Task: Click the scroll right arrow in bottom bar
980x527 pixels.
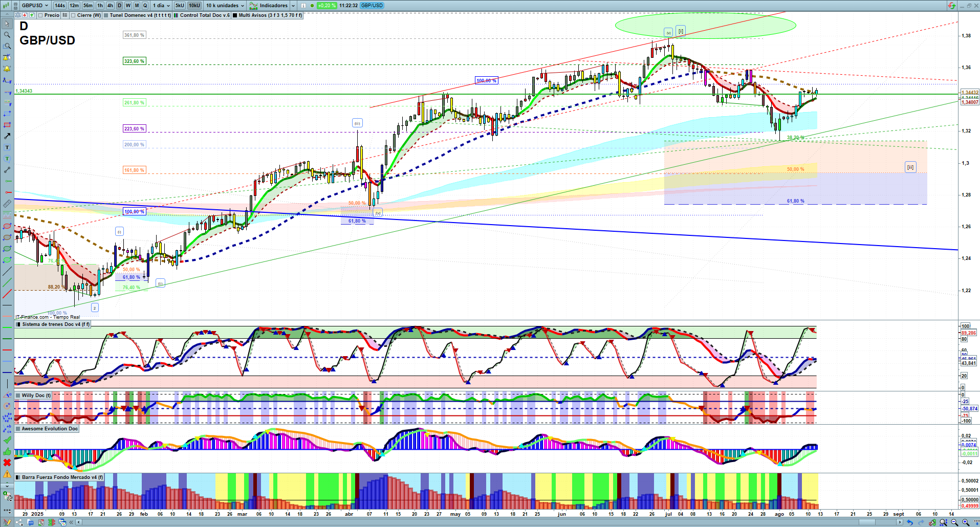Action: [900, 522]
